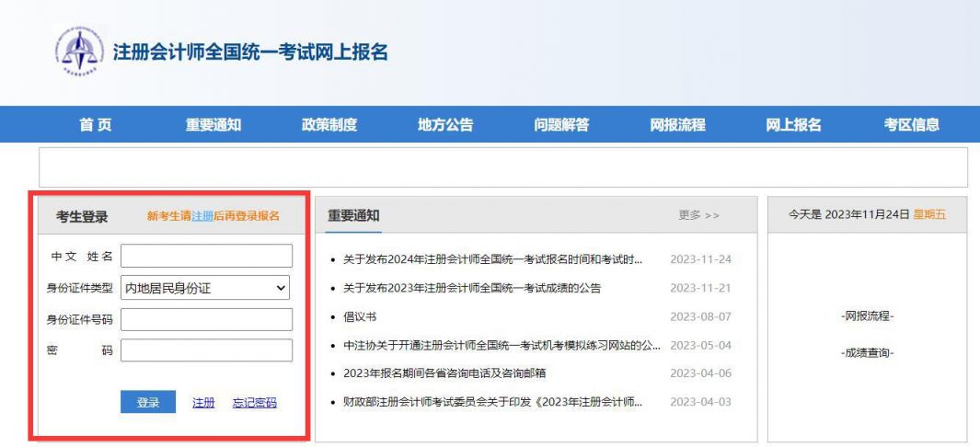Click 注册 link in the orange notice text

click(x=202, y=217)
